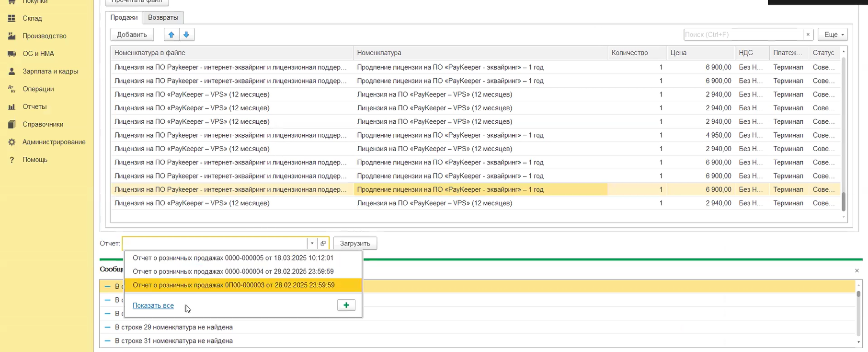Viewport: 868px width, 352px height.
Task: Sort by Статус column header
Action: 824,53
